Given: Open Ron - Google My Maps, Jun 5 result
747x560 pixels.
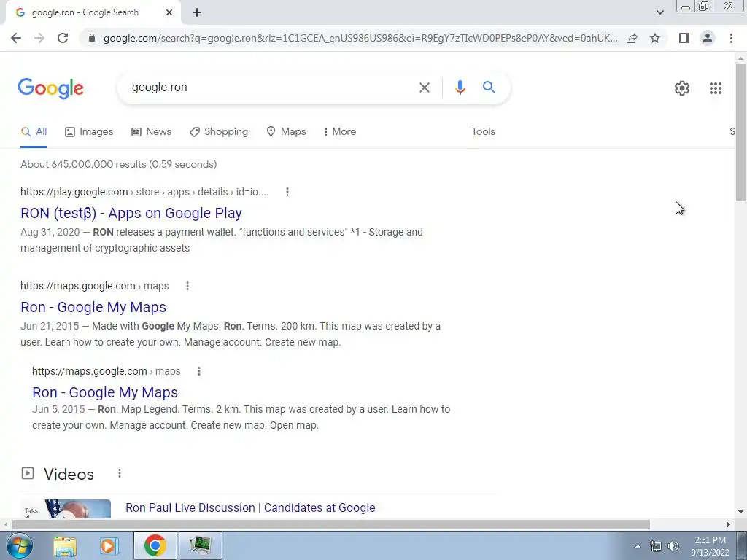Looking at the screenshot, I should [105, 393].
